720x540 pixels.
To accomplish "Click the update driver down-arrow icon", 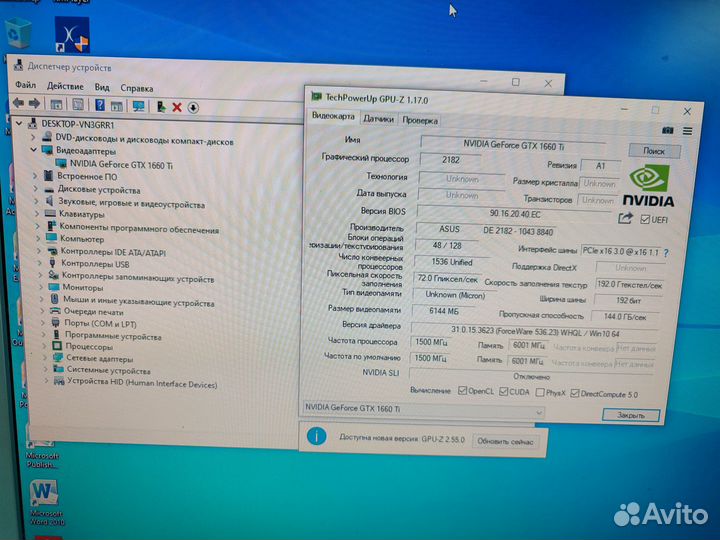I will coord(193,108).
